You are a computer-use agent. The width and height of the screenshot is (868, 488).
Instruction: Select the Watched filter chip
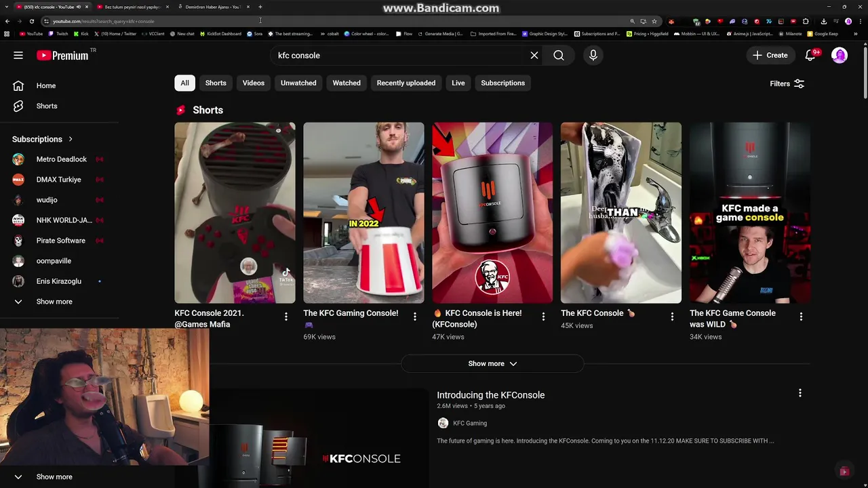tap(347, 83)
